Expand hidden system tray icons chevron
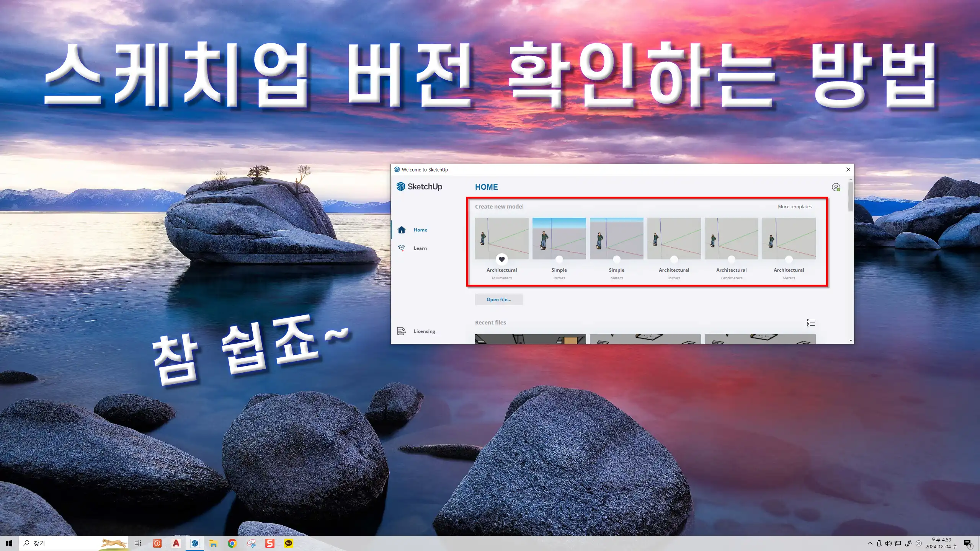Screen dimensions: 980x551 (870, 543)
